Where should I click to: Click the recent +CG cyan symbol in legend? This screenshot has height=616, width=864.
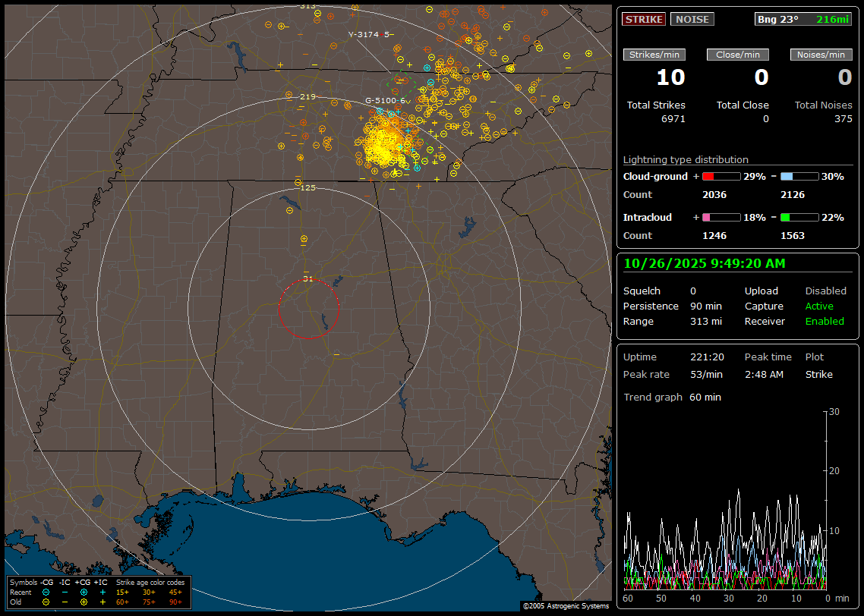point(84,592)
